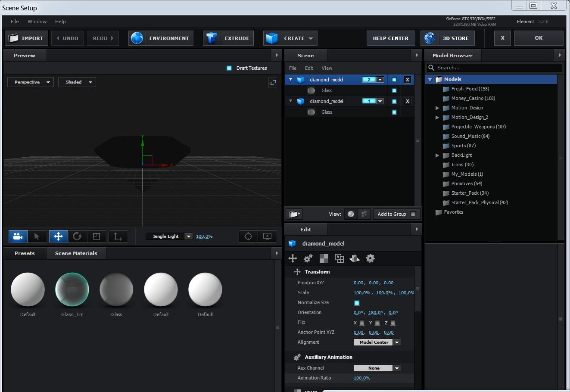This screenshot has height=392, width=570.
Task: Open the 3D Store
Action: coord(448,38)
